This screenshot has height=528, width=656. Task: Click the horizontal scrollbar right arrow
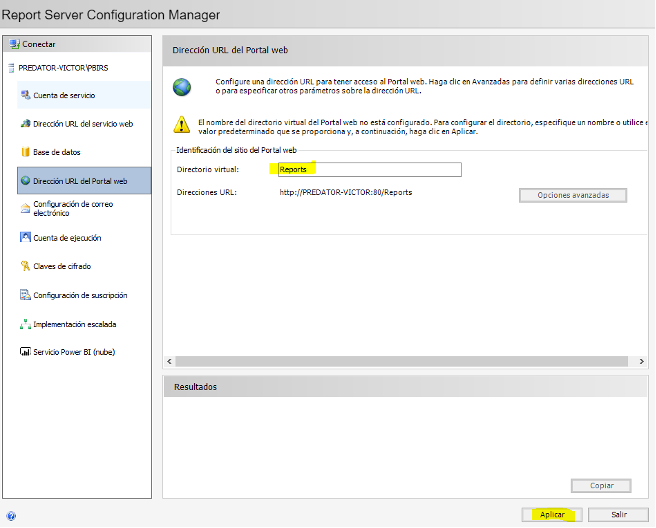[x=641, y=360]
